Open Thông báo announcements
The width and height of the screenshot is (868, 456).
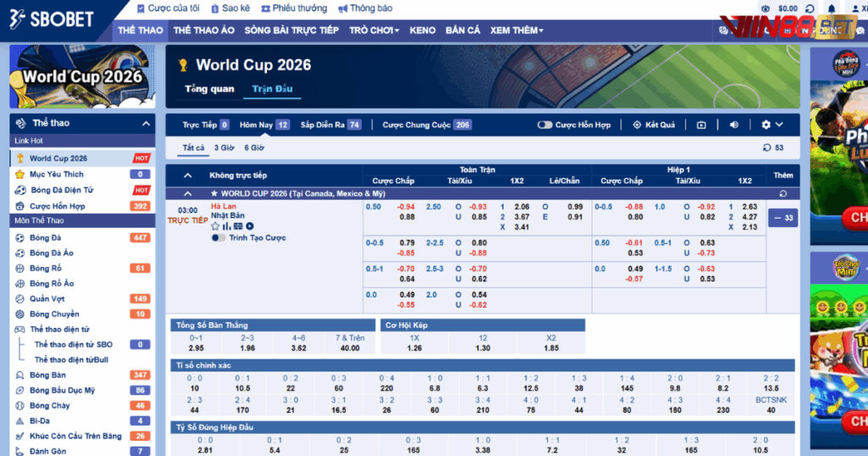(365, 8)
